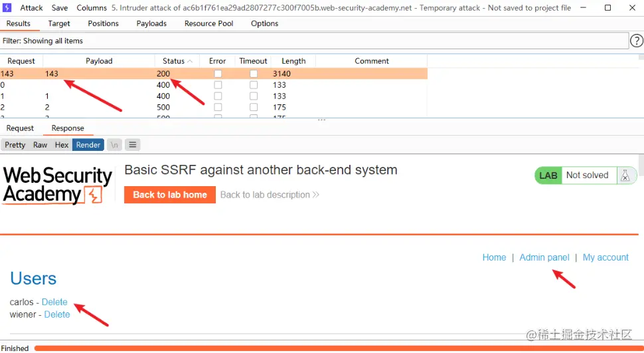Image resolution: width=644 pixels, height=353 pixels.
Task: Select the row with length 3140
Action: pyautogui.click(x=214, y=74)
